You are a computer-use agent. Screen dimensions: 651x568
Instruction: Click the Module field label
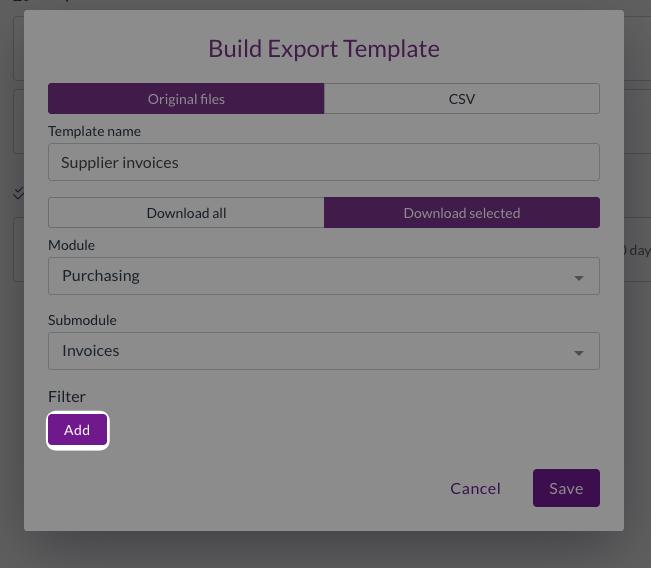(x=71, y=245)
